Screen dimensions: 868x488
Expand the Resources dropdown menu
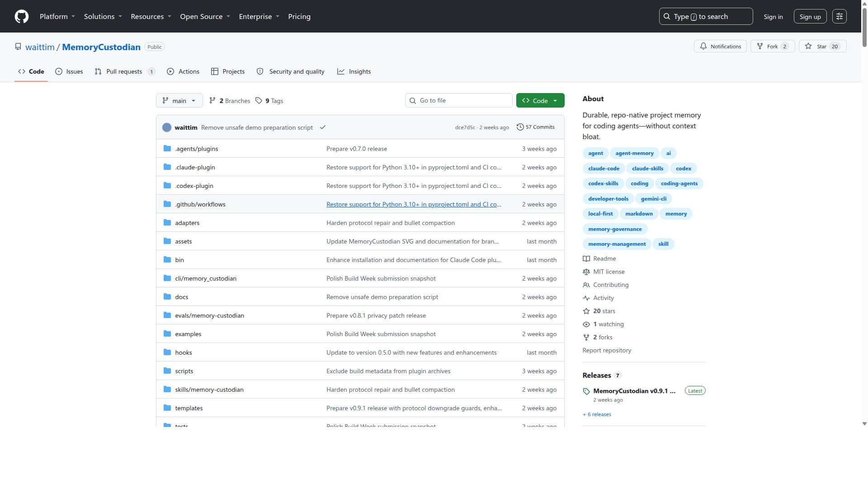coord(151,16)
